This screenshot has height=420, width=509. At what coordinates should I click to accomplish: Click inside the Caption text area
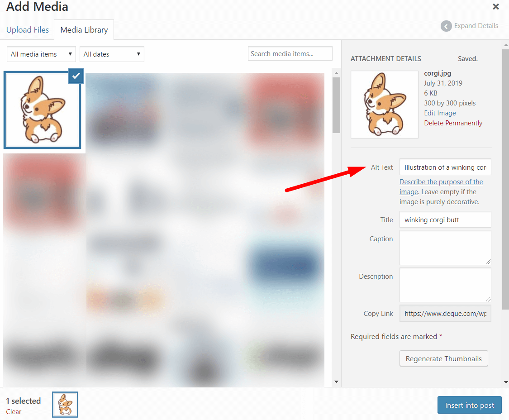pos(445,248)
